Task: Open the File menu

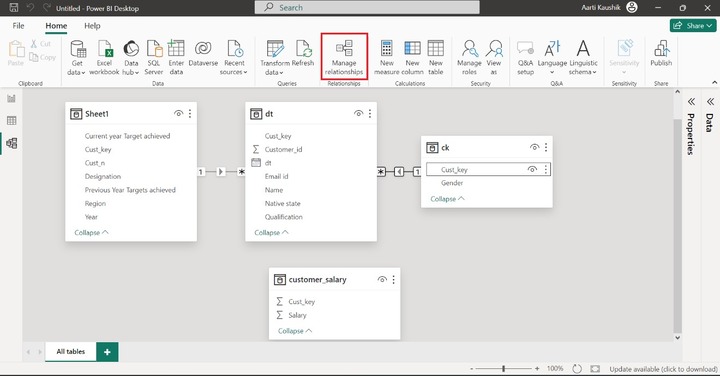Action: tap(18, 26)
